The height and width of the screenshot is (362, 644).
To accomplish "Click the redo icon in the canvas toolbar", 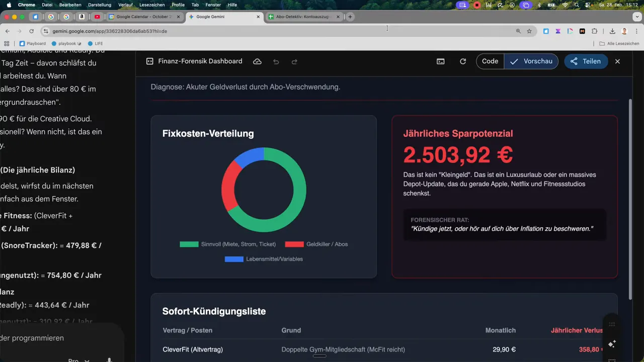I will pyautogui.click(x=294, y=61).
